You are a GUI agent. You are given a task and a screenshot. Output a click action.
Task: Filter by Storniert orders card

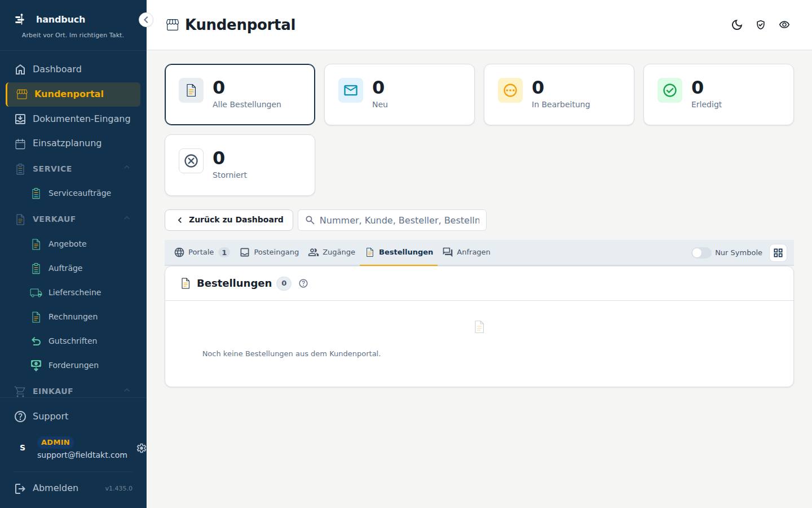(240, 165)
